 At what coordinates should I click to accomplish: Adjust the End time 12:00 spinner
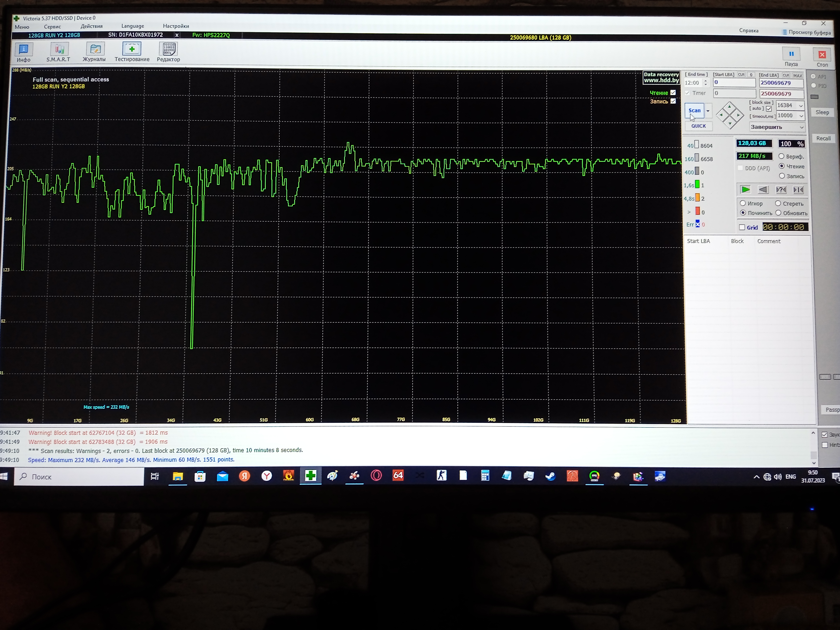[706, 82]
